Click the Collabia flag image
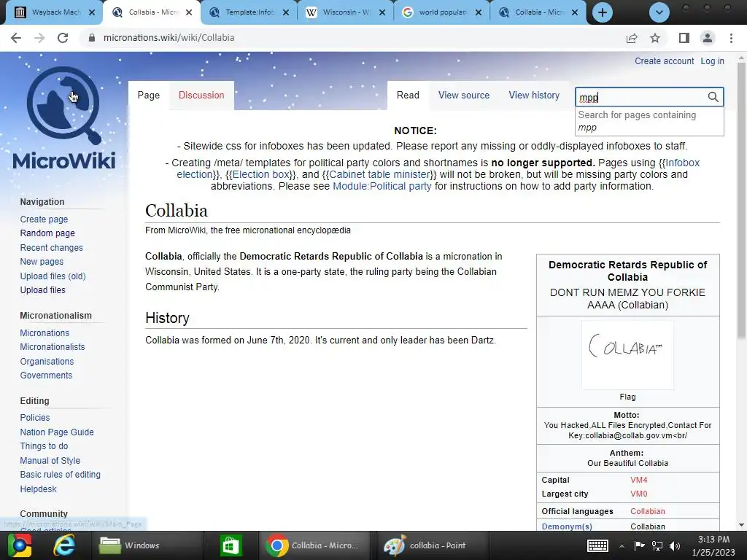The height and width of the screenshot is (560, 747). [x=627, y=355]
